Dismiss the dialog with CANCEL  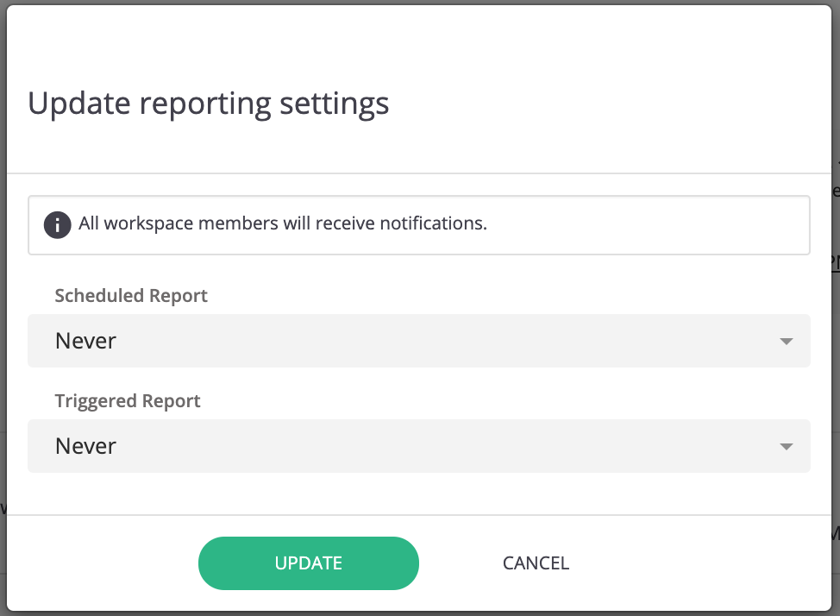coord(536,563)
